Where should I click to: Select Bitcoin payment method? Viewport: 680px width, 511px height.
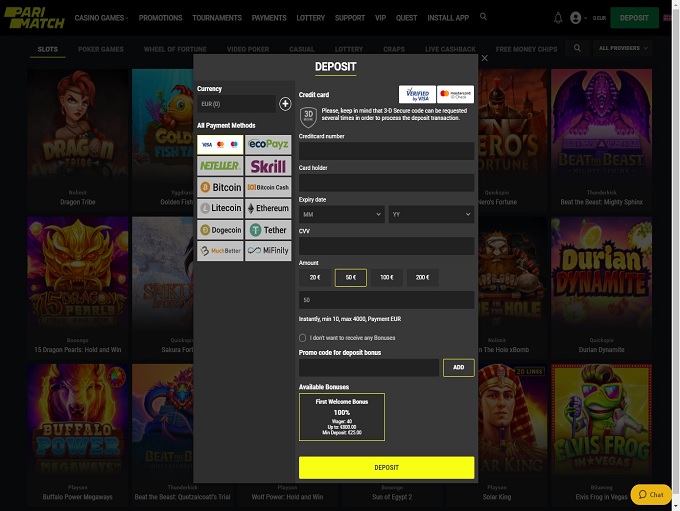tap(220, 187)
